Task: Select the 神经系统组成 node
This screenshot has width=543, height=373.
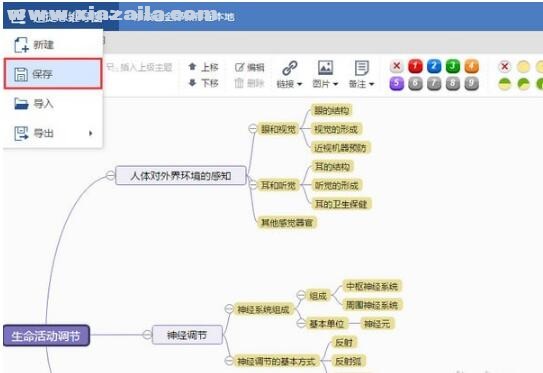Action: click(x=263, y=309)
